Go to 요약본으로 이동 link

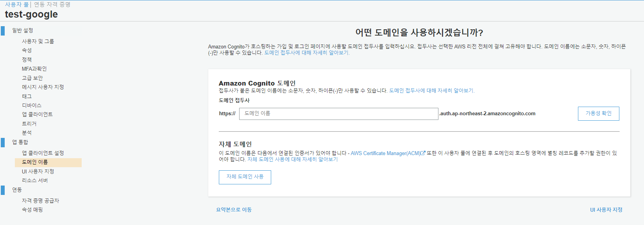point(234,210)
